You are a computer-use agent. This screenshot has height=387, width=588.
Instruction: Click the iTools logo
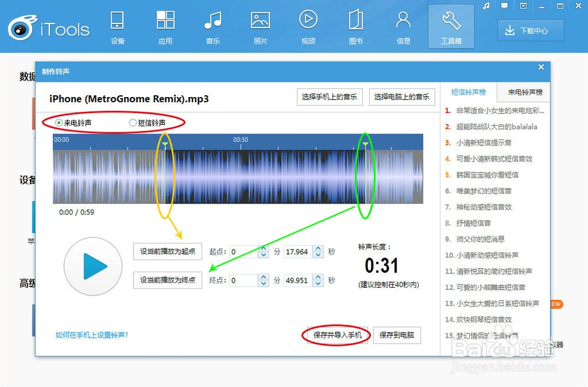[49, 28]
